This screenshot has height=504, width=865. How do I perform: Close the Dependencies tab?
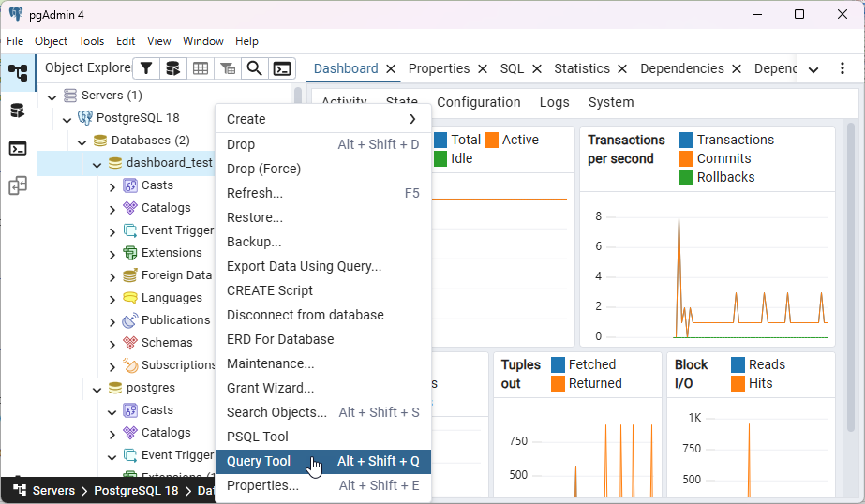click(x=736, y=69)
